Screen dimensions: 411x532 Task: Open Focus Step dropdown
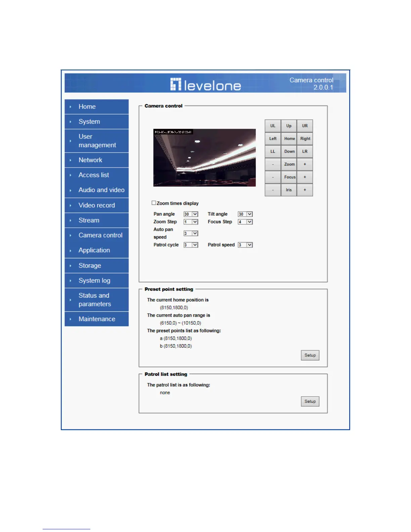pos(245,222)
